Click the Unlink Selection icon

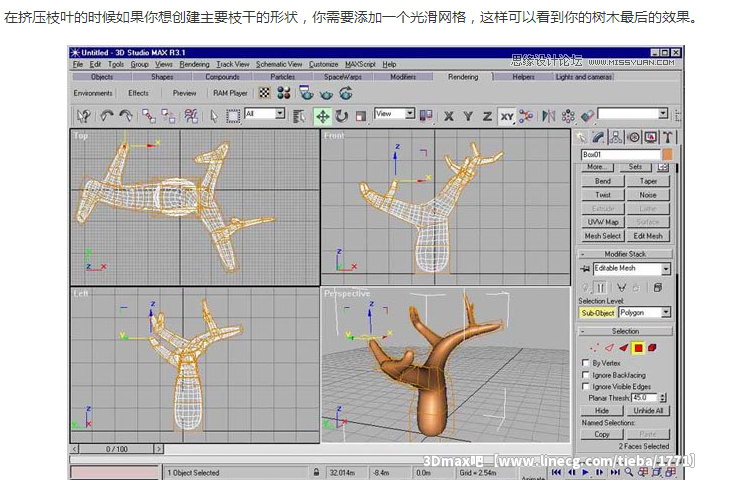point(168,116)
